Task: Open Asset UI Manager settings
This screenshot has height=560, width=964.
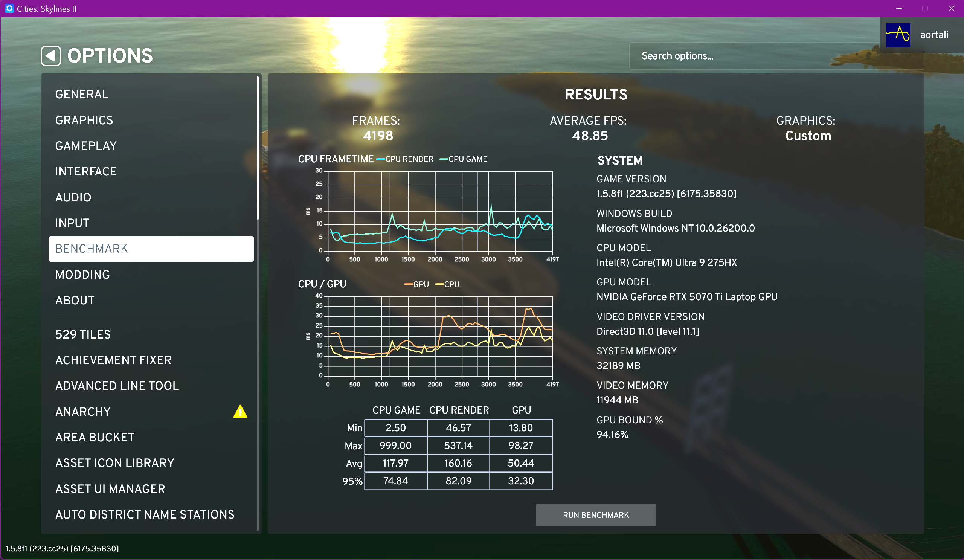Action: point(151,489)
